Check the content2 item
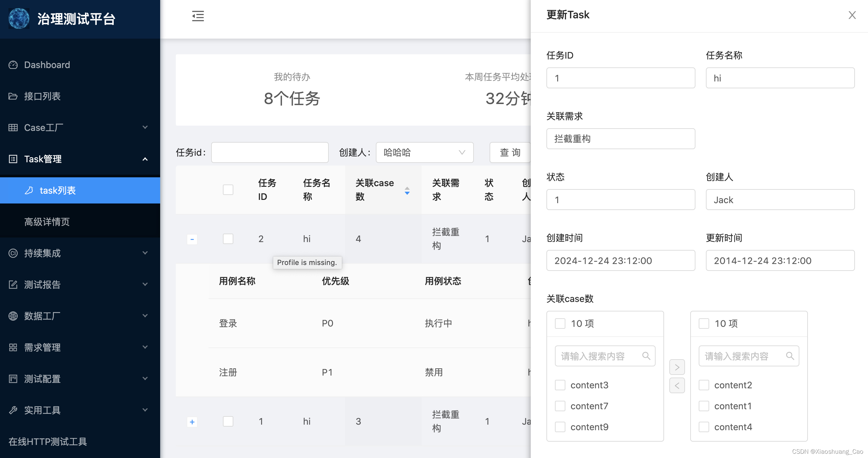Image resolution: width=868 pixels, height=458 pixels. coord(704,385)
